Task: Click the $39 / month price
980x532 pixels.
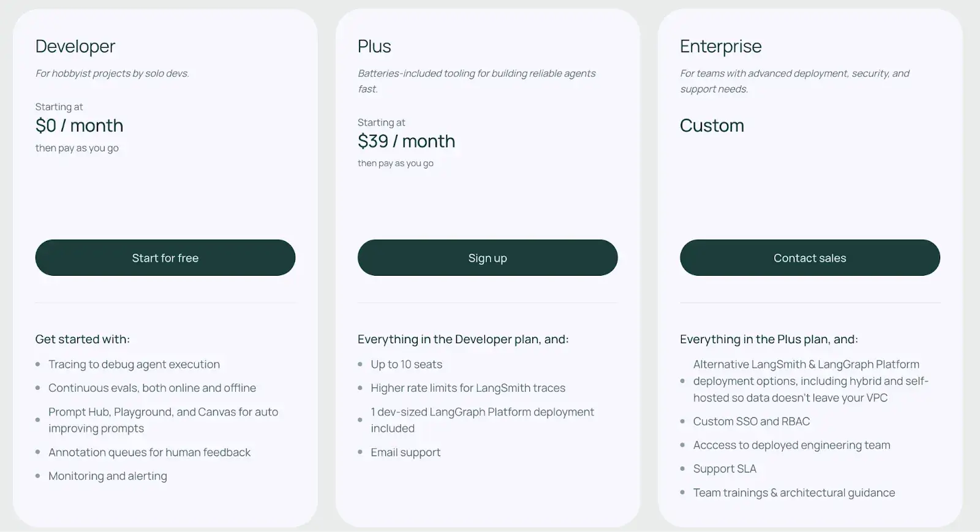Action: tap(406, 142)
